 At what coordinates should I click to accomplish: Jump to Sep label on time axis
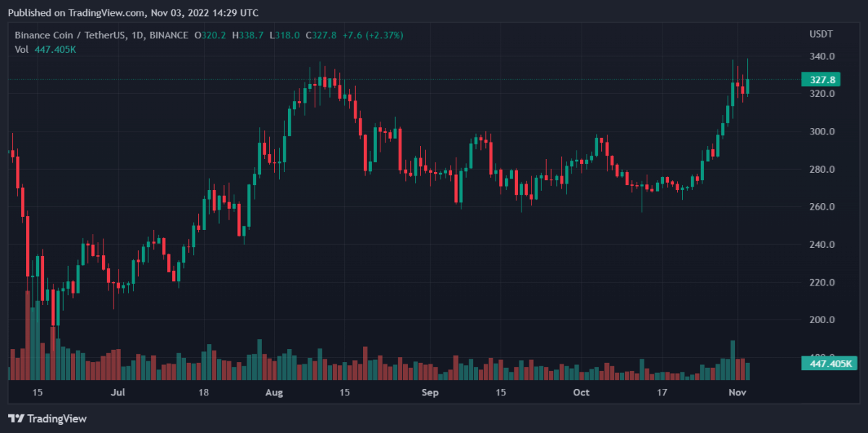coord(430,393)
